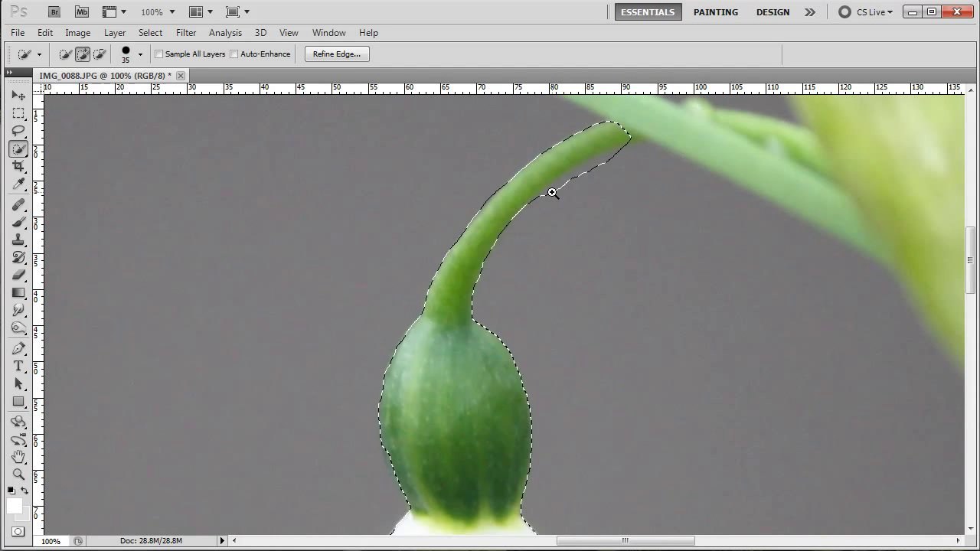Switch to the Design workspace
980x551 pixels.
[x=773, y=12]
